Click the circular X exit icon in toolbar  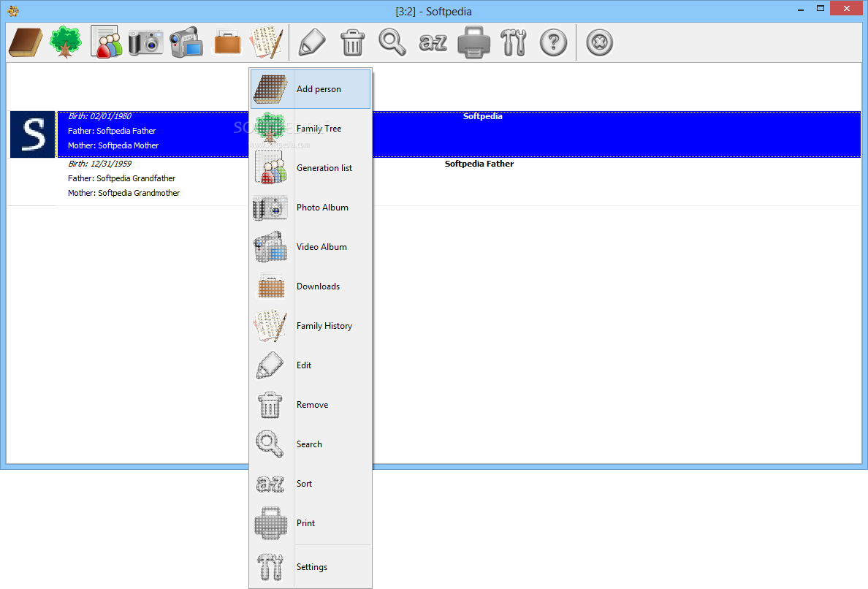tap(600, 42)
